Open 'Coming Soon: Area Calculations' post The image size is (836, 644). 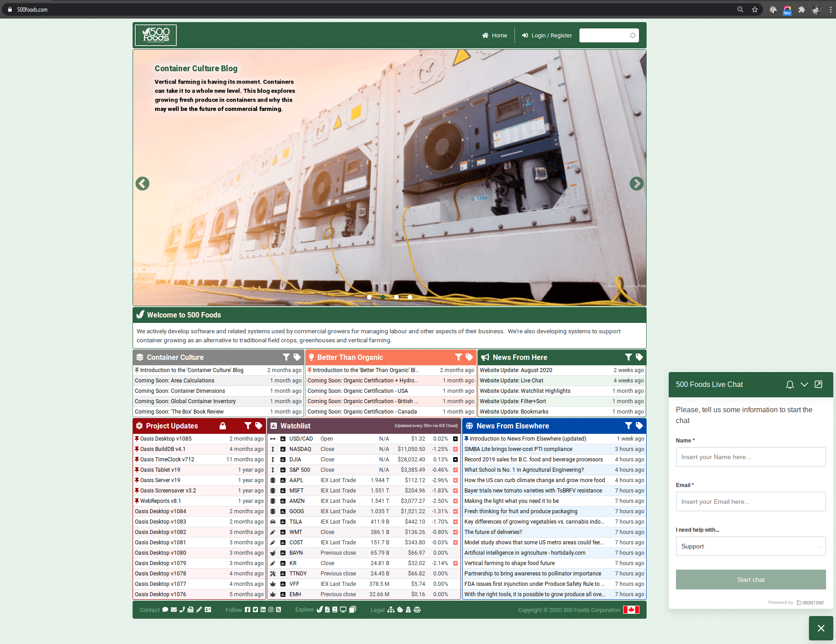pos(175,381)
